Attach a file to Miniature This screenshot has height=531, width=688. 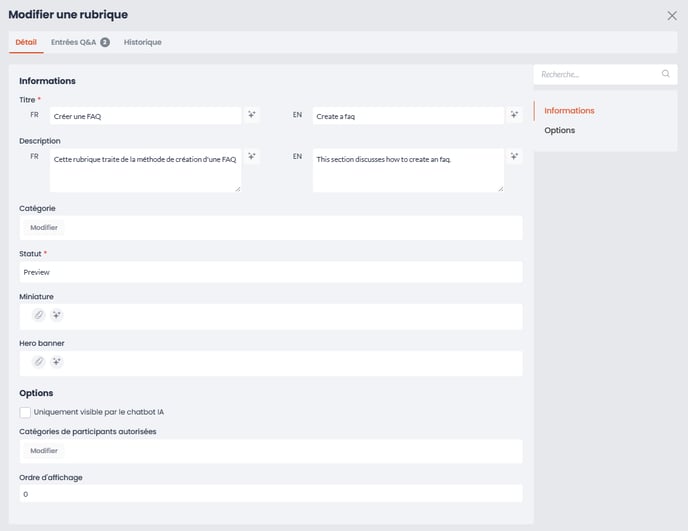coord(39,315)
